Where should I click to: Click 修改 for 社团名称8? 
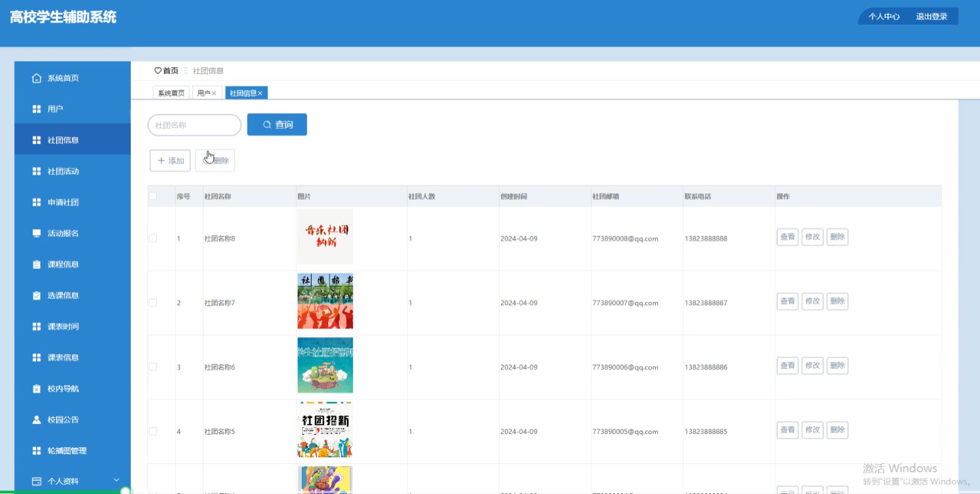(813, 237)
